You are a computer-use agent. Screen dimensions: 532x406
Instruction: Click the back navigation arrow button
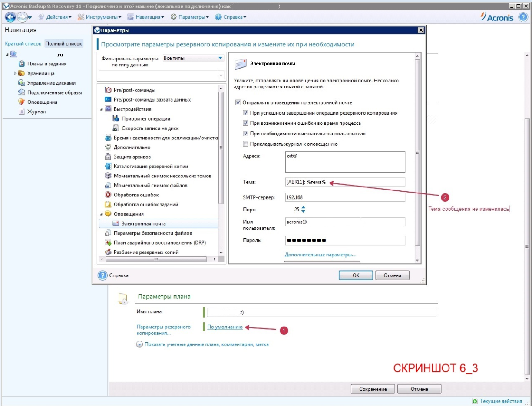(x=10, y=17)
